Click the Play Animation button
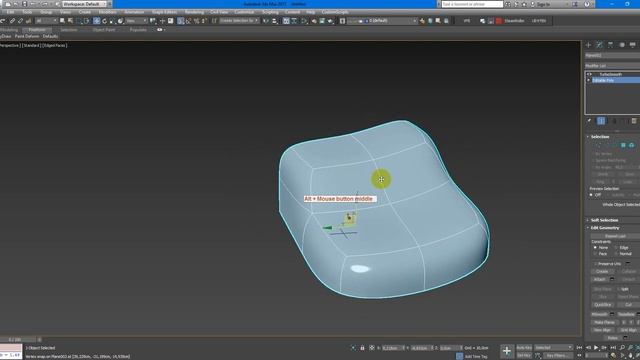 (x=596, y=348)
